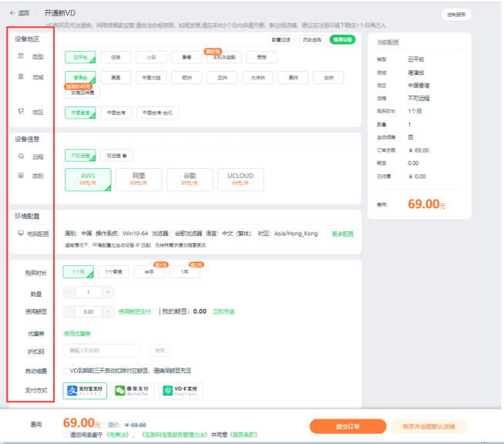Click the help icon beside 可远程
Screen dimensions: 504x444
point(125,155)
